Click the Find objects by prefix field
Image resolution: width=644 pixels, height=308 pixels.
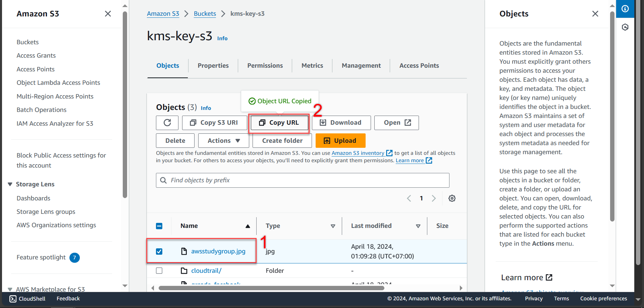click(303, 180)
